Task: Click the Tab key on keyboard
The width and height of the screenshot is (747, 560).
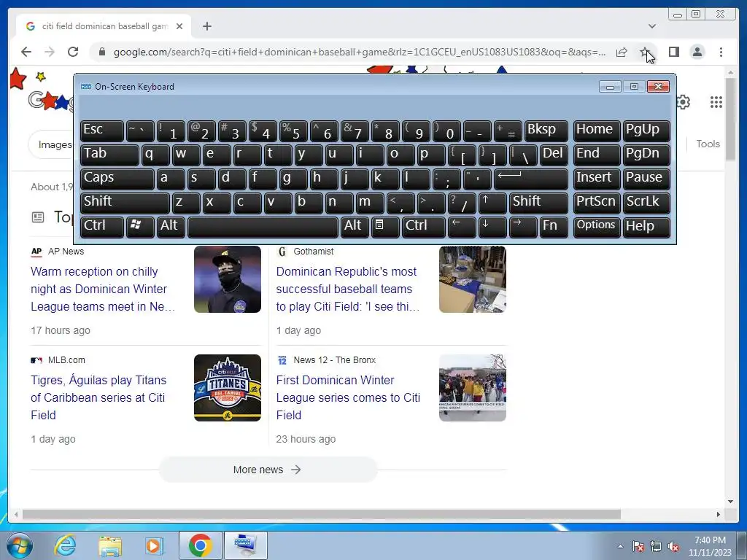Action: pyautogui.click(x=109, y=155)
